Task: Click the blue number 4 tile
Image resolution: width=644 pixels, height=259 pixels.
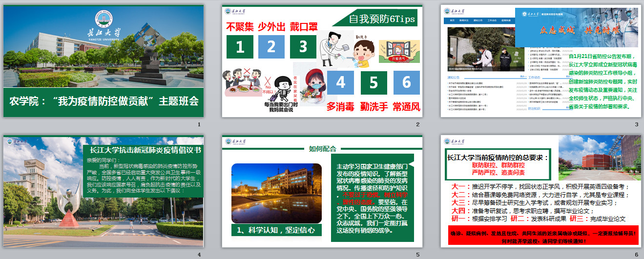Action: [x=341, y=82]
